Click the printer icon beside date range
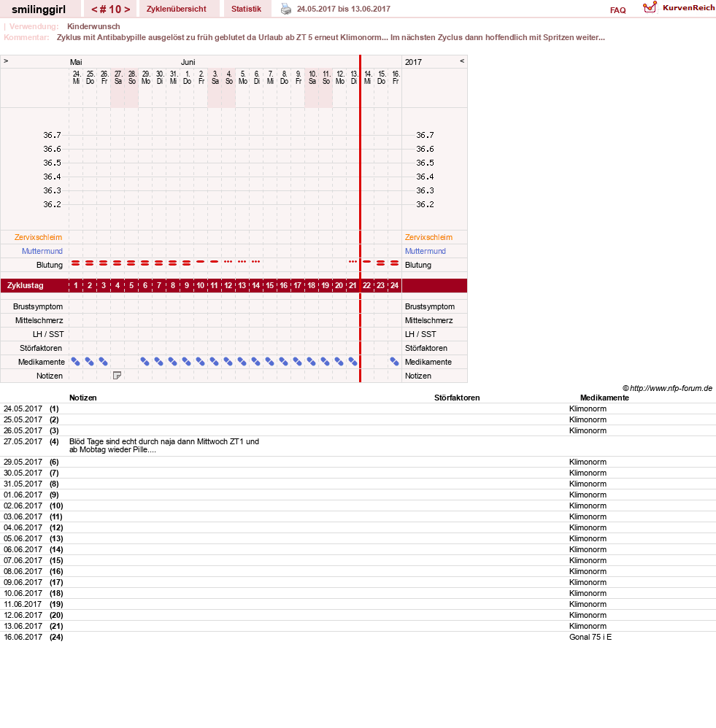The image size is (716, 728). [286, 9]
